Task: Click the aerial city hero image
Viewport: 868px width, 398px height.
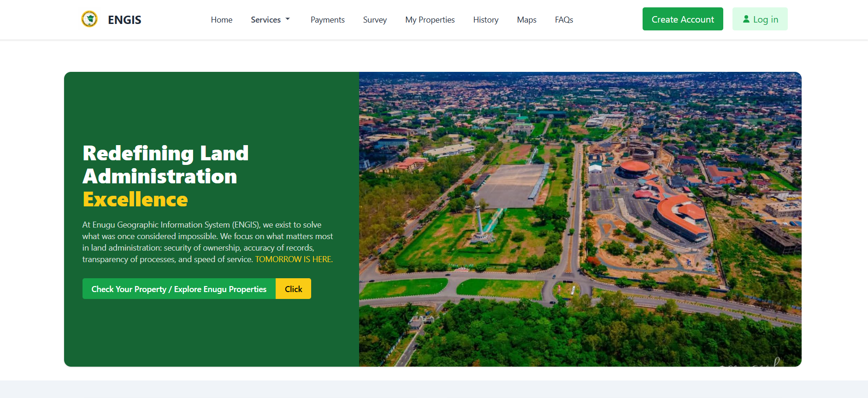Action: (x=580, y=219)
